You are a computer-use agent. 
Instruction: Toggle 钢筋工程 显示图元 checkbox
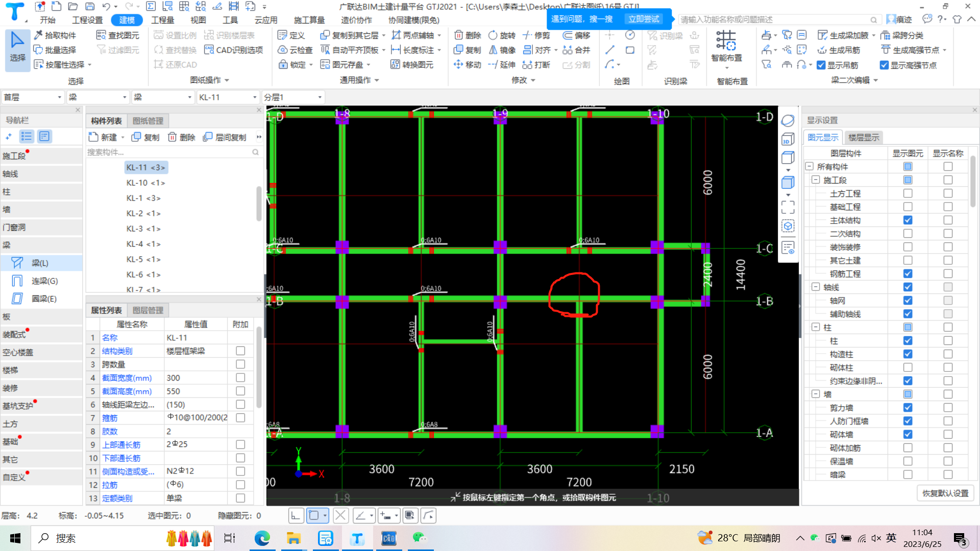tap(908, 273)
